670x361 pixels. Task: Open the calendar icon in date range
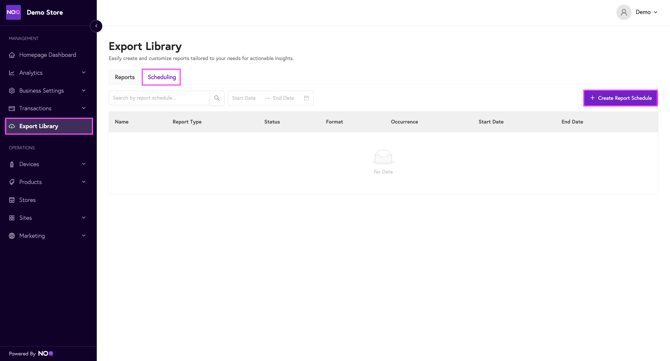306,98
